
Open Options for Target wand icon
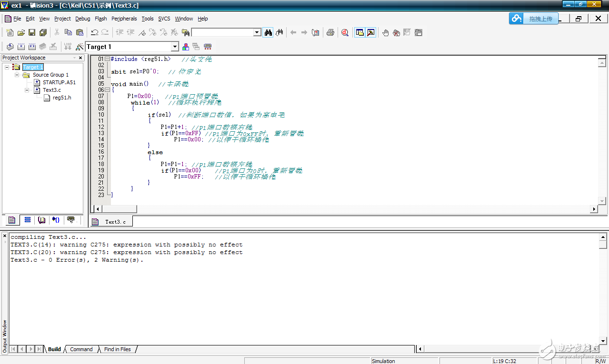[x=80, y=47]
